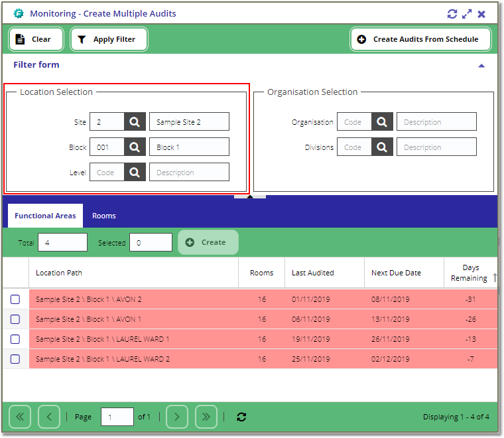The image size is (504, 438).
Task: Click the next due date 13/11/2019
Action: (391, 319)
